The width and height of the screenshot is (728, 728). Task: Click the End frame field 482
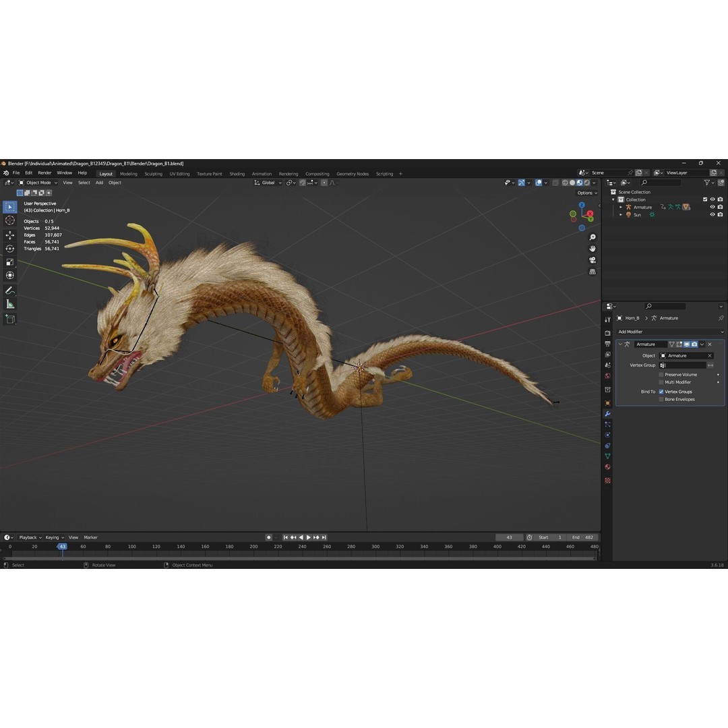pyautogui.click(x=583, y=537)
